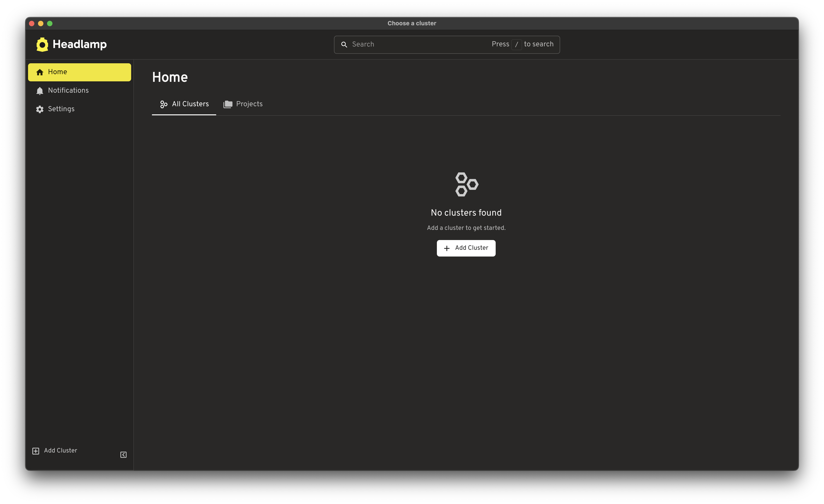Click into the Search input field
824x504 pixels.
401,44
